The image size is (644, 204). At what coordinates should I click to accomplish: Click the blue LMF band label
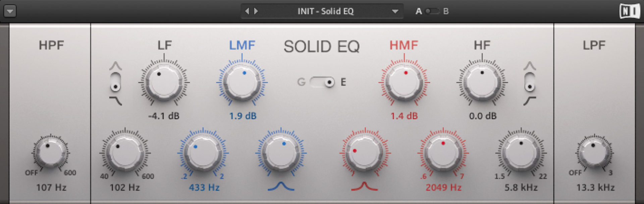(x=242, y=45)
